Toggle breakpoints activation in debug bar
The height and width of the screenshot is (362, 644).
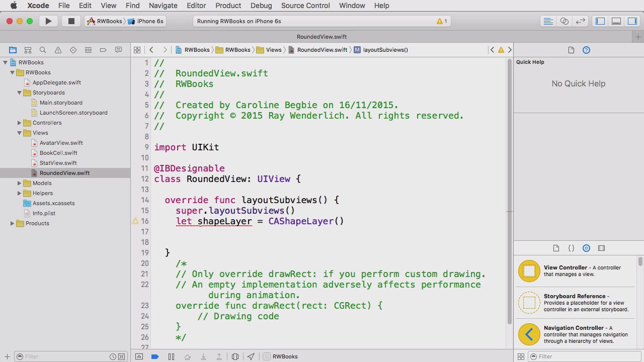tap(155, 356)
